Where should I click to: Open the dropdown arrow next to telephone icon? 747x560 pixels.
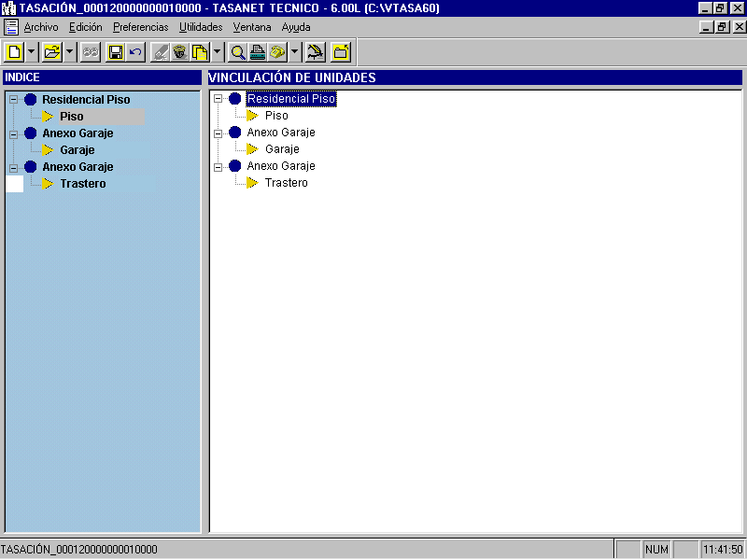pyautogui.click(x=294, y=52)
